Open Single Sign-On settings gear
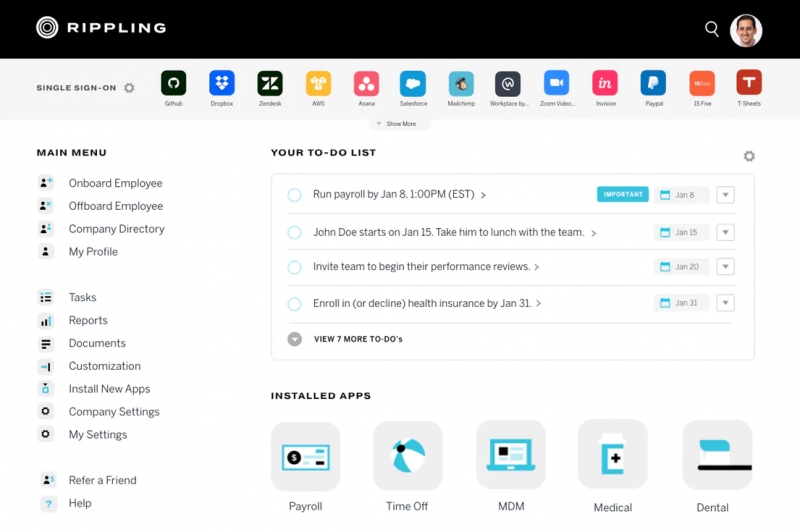The width and height of the screenshot is (800, 532). (130, 88)
